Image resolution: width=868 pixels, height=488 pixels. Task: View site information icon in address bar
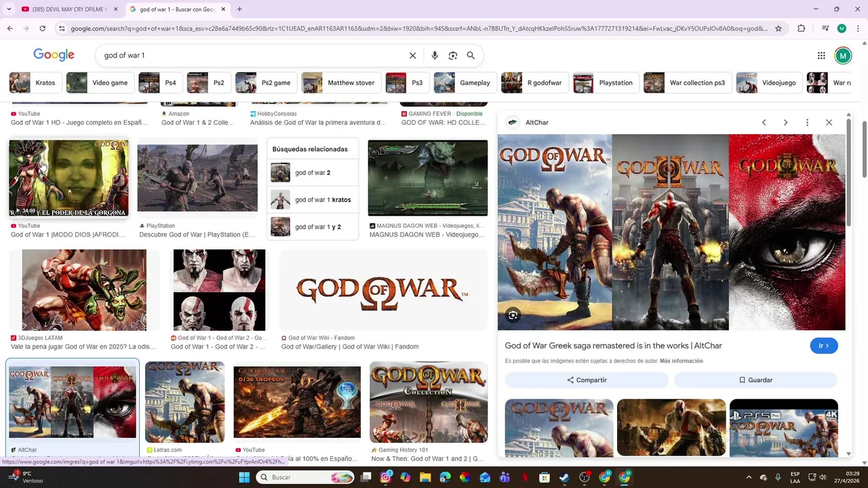point(62,28)
